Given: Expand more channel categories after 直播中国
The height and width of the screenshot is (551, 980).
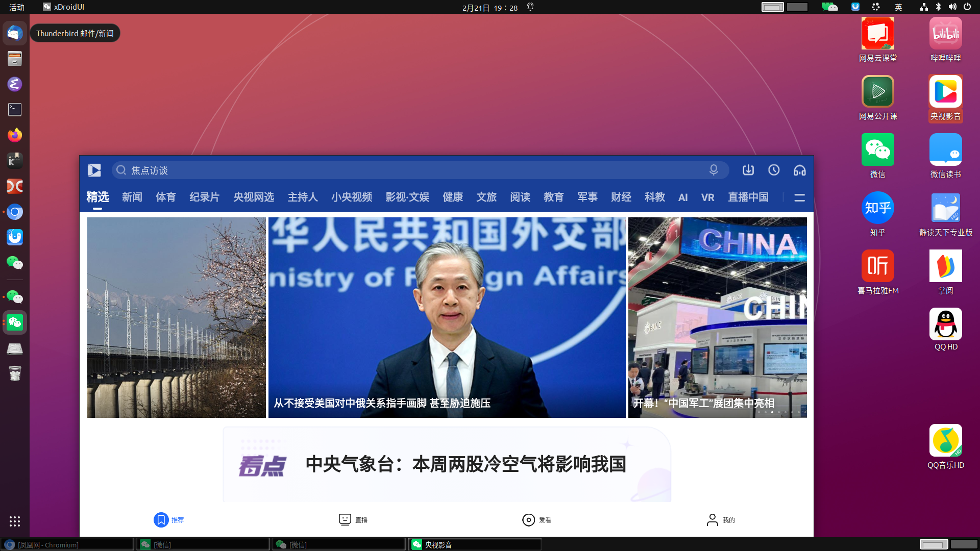Looking at the screenshot, I should click(x=799, y=197).
